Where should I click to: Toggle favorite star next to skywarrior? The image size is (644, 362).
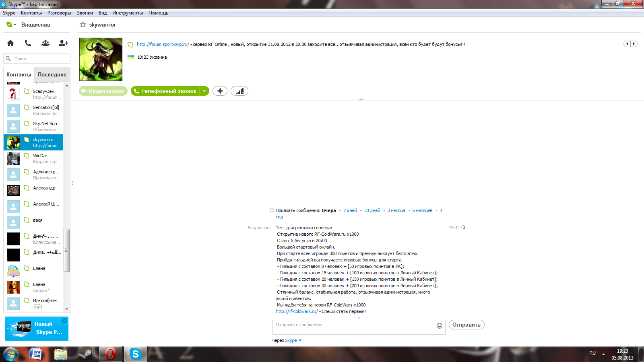pyautogui.click(x=83, y=25)
